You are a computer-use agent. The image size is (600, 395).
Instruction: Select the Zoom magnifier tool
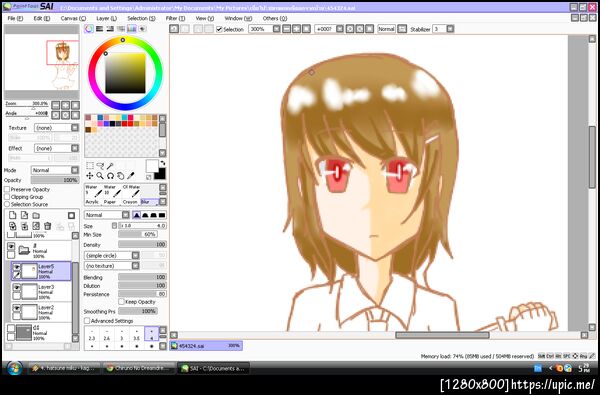tap(100, 176)
